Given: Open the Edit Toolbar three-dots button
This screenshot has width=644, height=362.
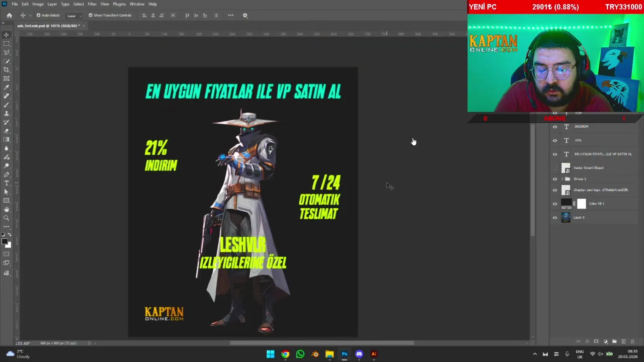Looking at the screenshot, I should 7,226.
